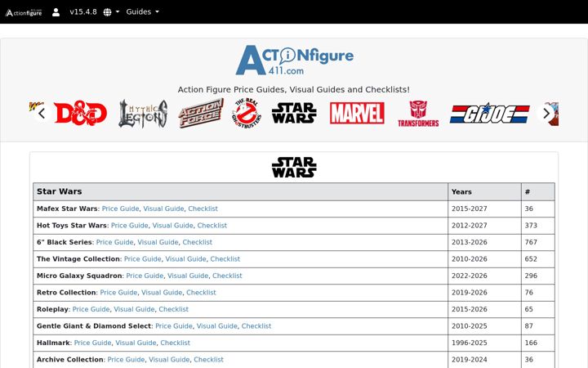The height and width of the screenshot is (368, 588).
Task: Open the Hot Toys Star Wars Checklist
Action: click(x=212, y=226)
